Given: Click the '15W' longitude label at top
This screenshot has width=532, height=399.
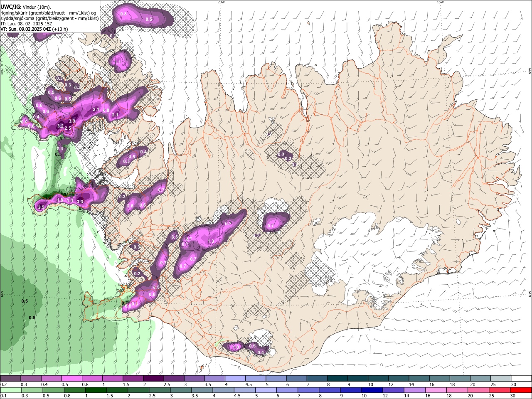Looking at the screenshot, I should [x=440, y=2].
